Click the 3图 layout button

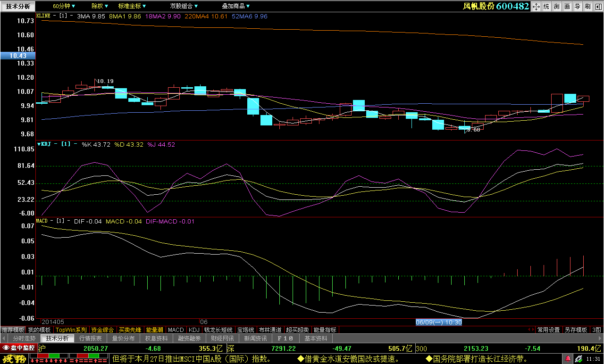[597, 330]
